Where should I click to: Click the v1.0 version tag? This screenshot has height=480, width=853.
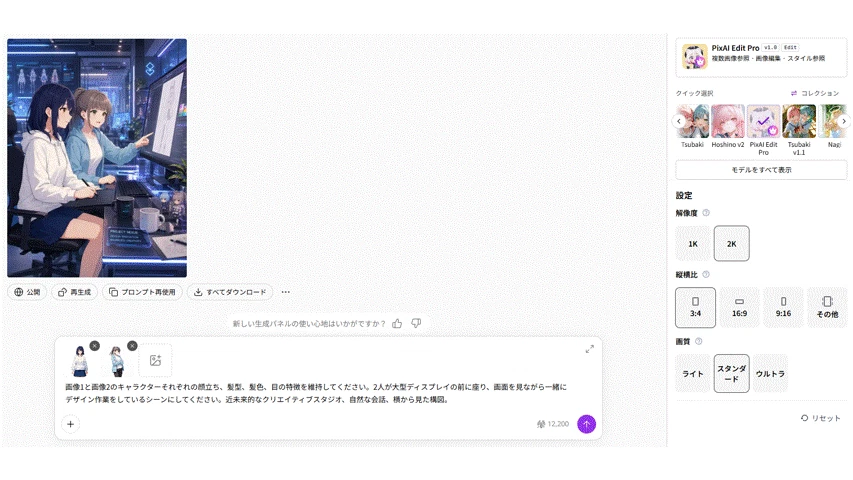[770, 47]
